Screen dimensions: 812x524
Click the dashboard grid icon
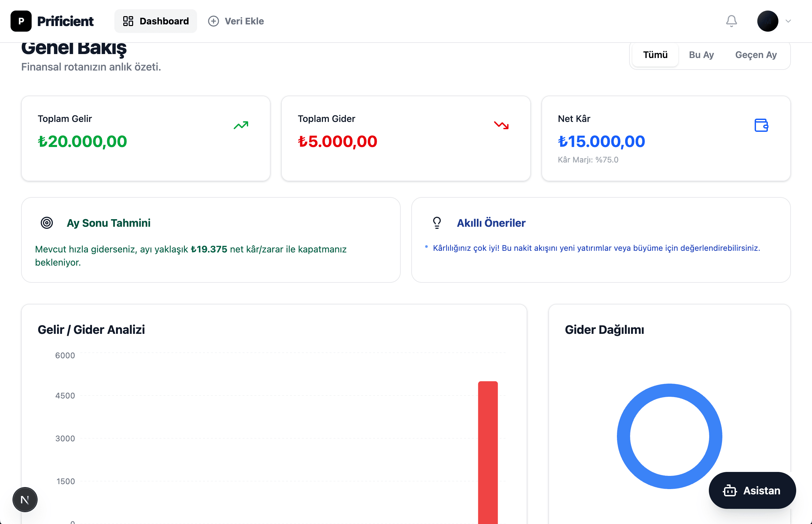129,21
